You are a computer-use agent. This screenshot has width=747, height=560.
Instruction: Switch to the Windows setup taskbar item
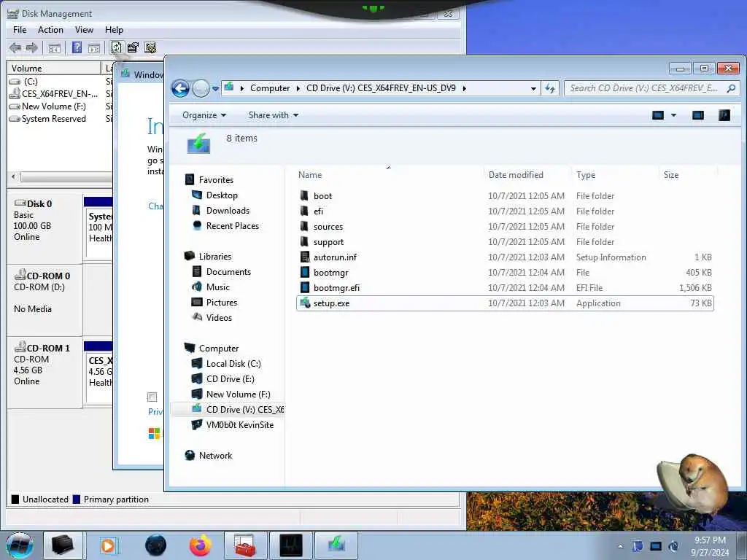click(336, 545)
